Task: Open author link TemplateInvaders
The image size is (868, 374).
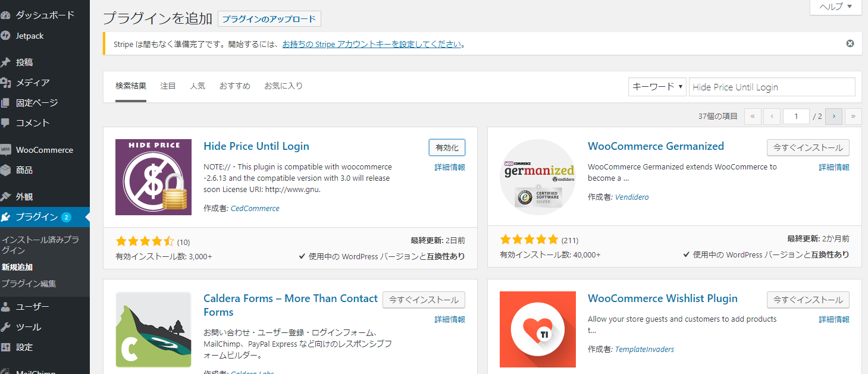Action: (645, 349)
